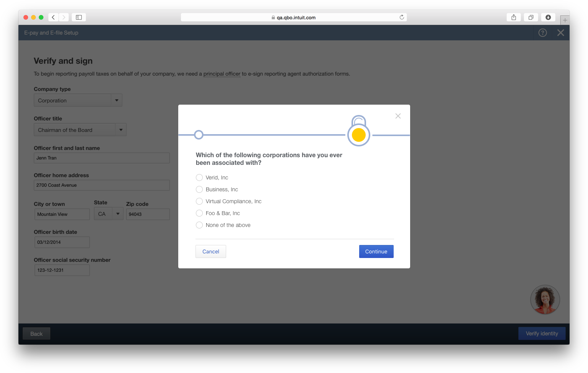Open the assistant avatar chat
Screen dimensions: 588x373
[545, 299]
